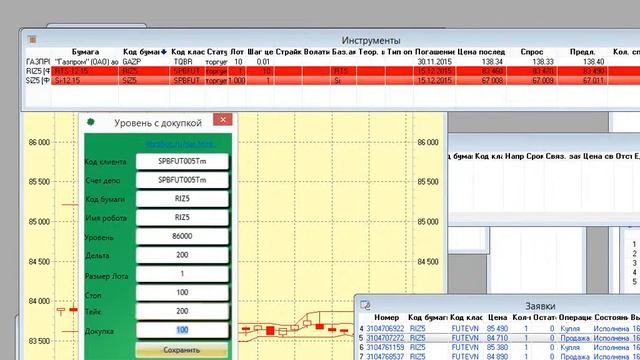
Task: Click the Цена column header in Заявки
Action: tap(497, 317)
